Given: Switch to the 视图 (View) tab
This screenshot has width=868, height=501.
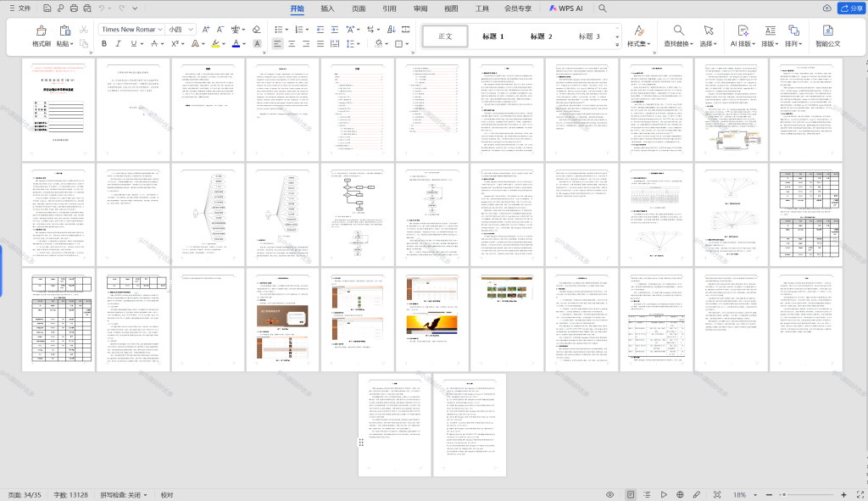Looking at the screenshot, I should coord(451,8).
